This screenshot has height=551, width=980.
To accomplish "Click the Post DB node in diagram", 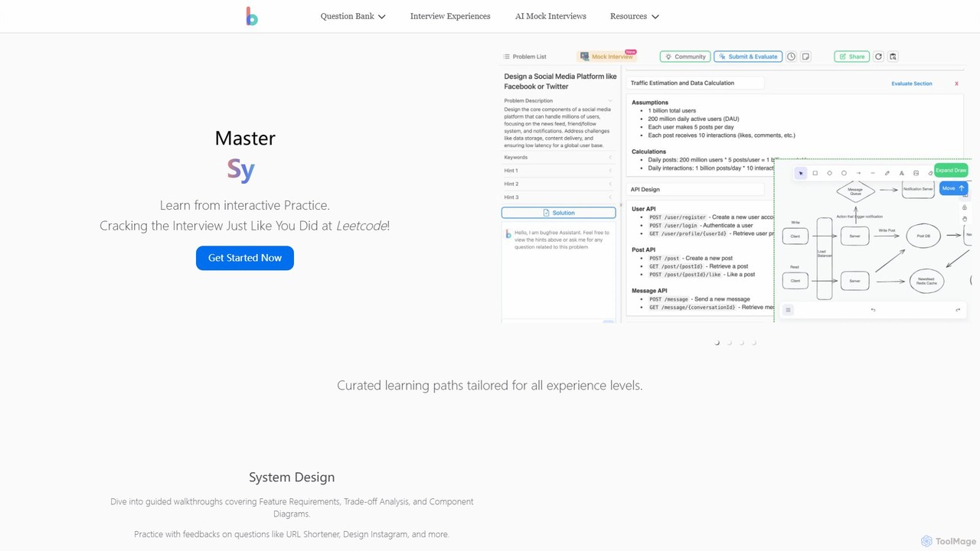I will pyautogui.click(x=923, y=236).
